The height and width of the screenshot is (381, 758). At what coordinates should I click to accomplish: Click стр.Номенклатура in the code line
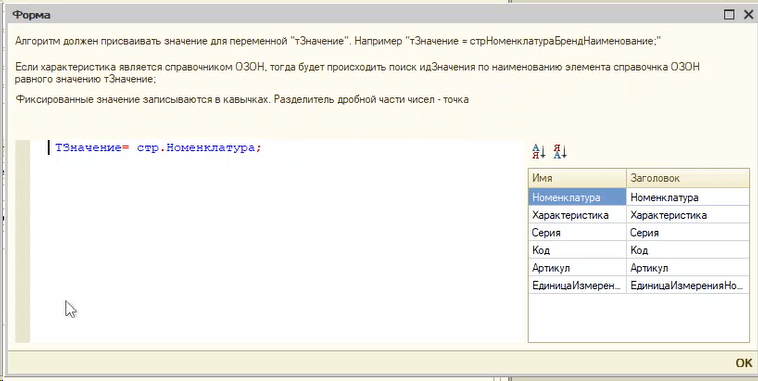tap(195, 147)
